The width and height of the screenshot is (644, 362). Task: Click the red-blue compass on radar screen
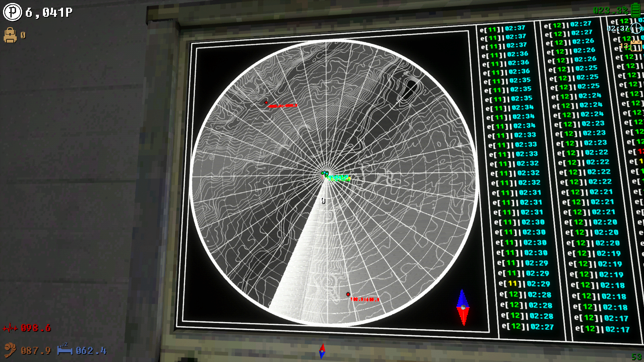point(463,307)
